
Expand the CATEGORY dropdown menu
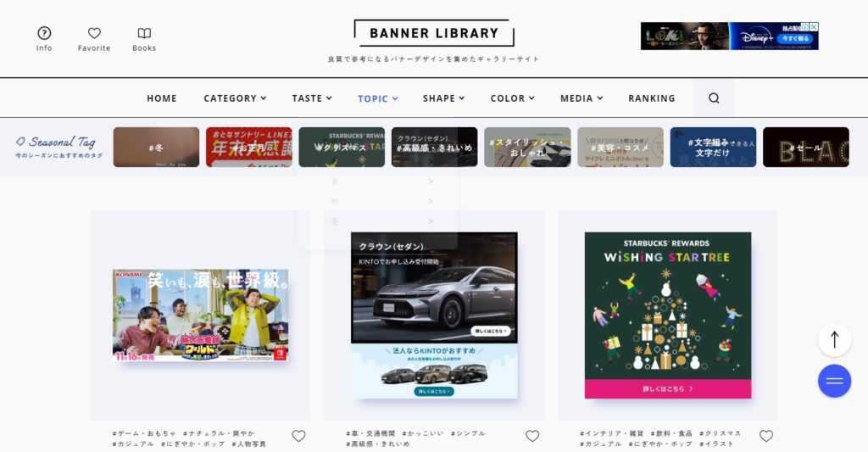tap(235, 98)
